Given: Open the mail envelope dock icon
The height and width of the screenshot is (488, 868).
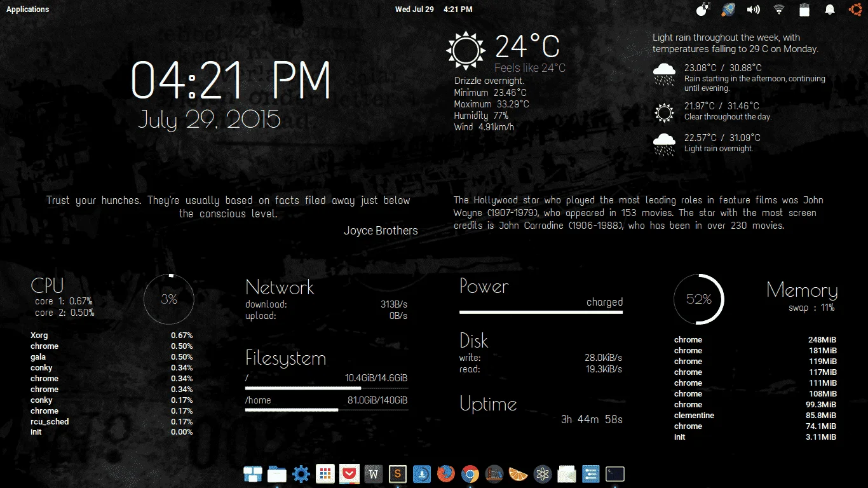Looking at the screenshot, I should 566,474.
